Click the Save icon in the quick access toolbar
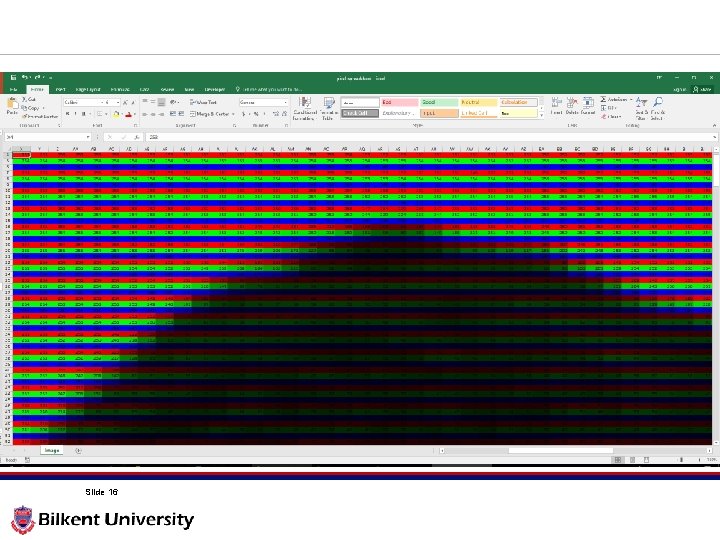The height and width of the screenshot is (540, 720). coord(14,78)
